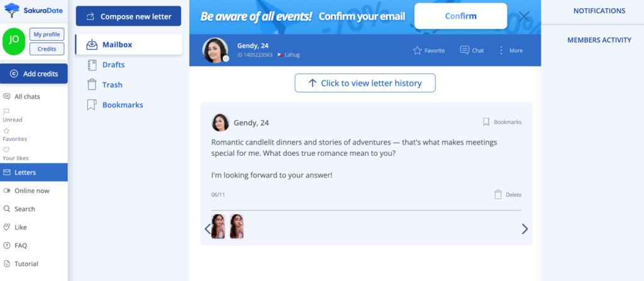Viewport: 644px width, 281px height.
Task: Open Chat with Gendy
Action: (465, 50)
